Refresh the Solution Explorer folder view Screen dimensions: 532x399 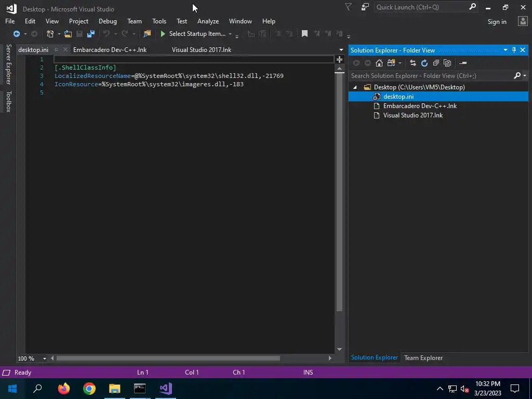click(x=424, y=63)
